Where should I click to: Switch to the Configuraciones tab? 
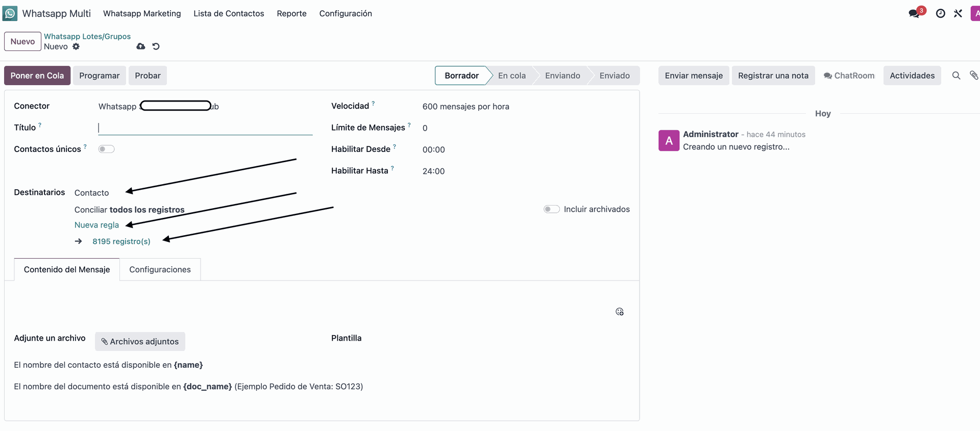160,269
